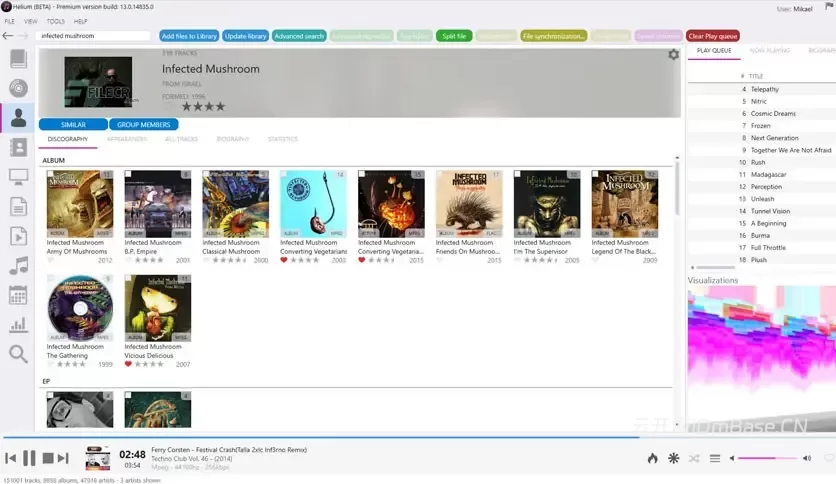Open the play queue list icon in the player bar
Screen dimensions: 836x484
[715, 458]
